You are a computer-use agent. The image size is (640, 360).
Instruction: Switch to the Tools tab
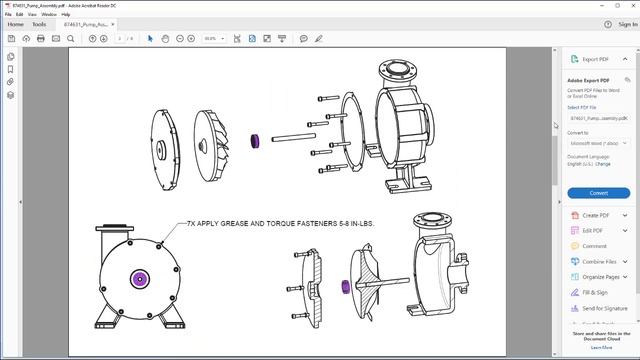[39, 24]
